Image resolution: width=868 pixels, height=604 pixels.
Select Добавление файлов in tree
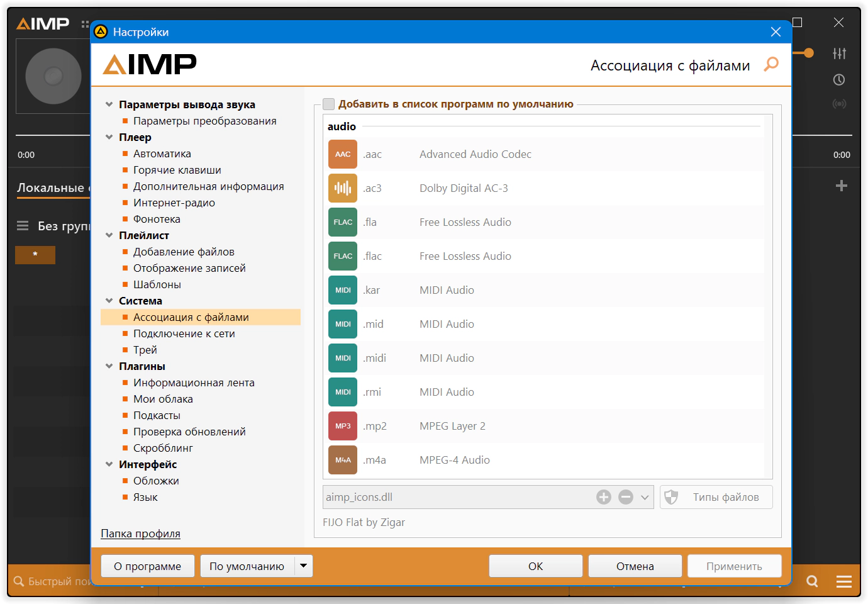coord(184,252)
